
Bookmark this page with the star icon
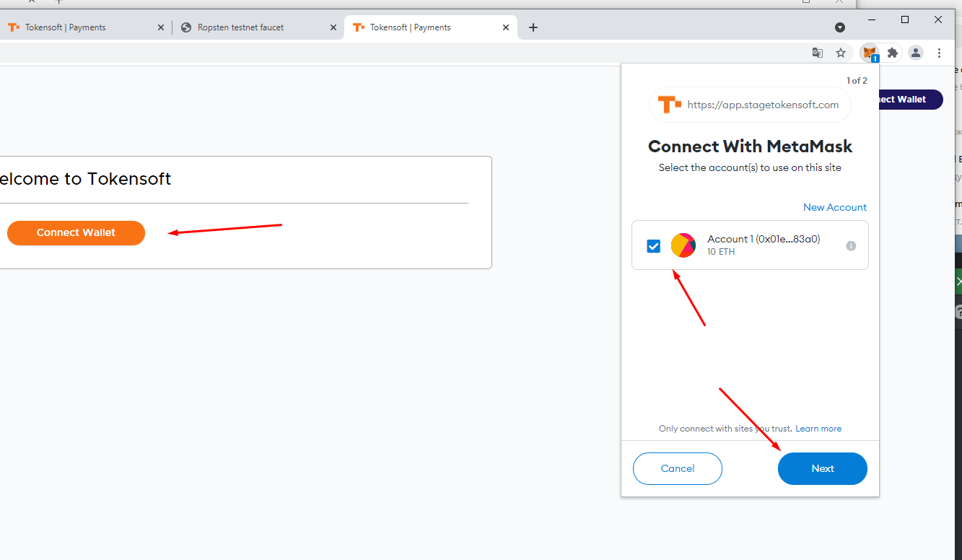click(841, 53)
